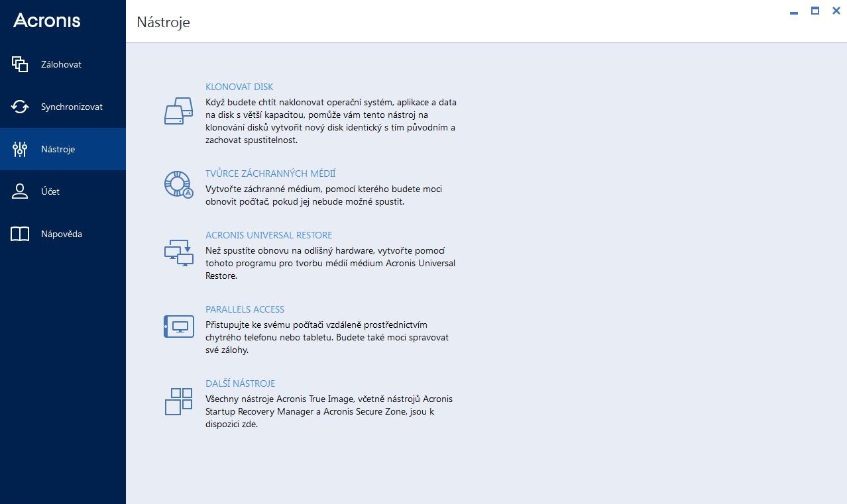This screenshot has height=504, width=847.
Task: Click the rescue media lifebuoy icon
Action: [178, 185]
